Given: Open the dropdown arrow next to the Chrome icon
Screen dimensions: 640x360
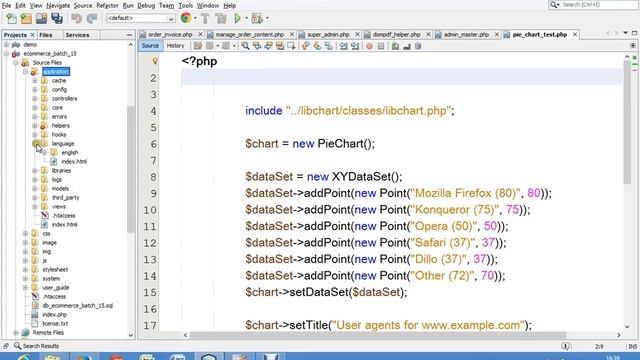Looking at the screenshot, I should pyautogui.click(x=195, y=18).
